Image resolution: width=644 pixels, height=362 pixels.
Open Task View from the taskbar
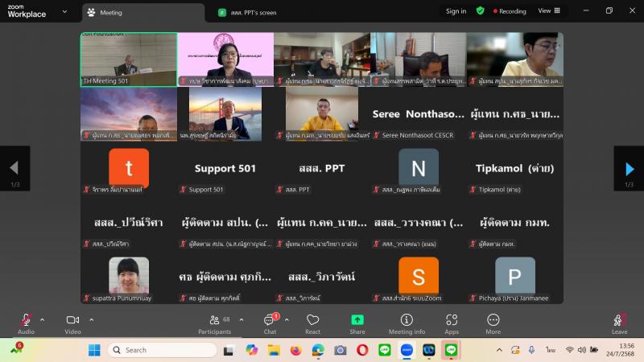[229, 350]
